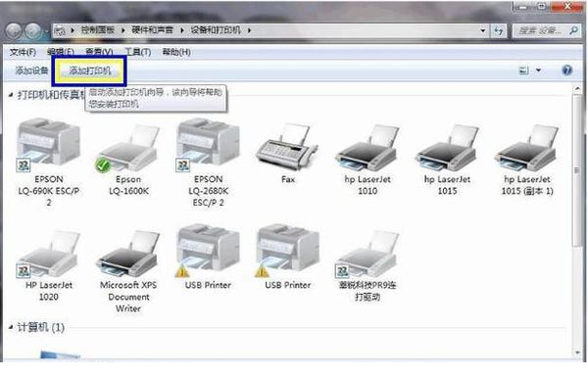The width and height of the screenshot is (588, 376).
Task: Expand the arrow after 控制面板 breadcrumb
Action: (x=123, y=30)
